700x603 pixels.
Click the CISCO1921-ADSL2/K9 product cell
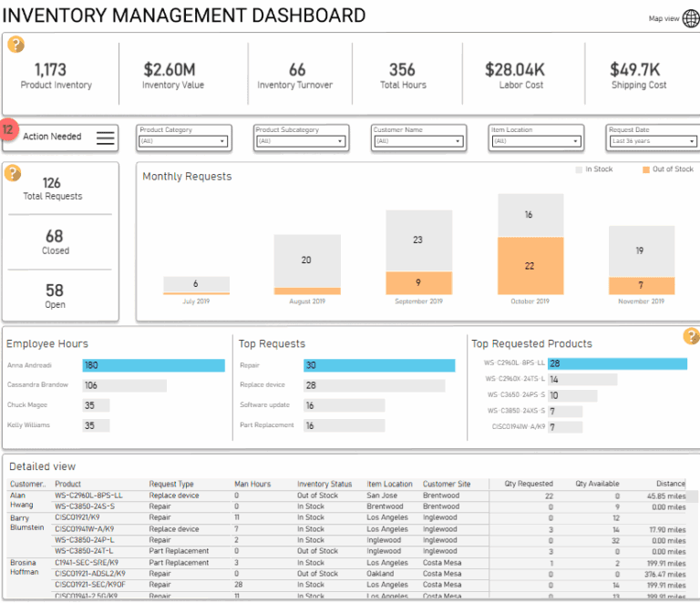click(x=90, y=574)
